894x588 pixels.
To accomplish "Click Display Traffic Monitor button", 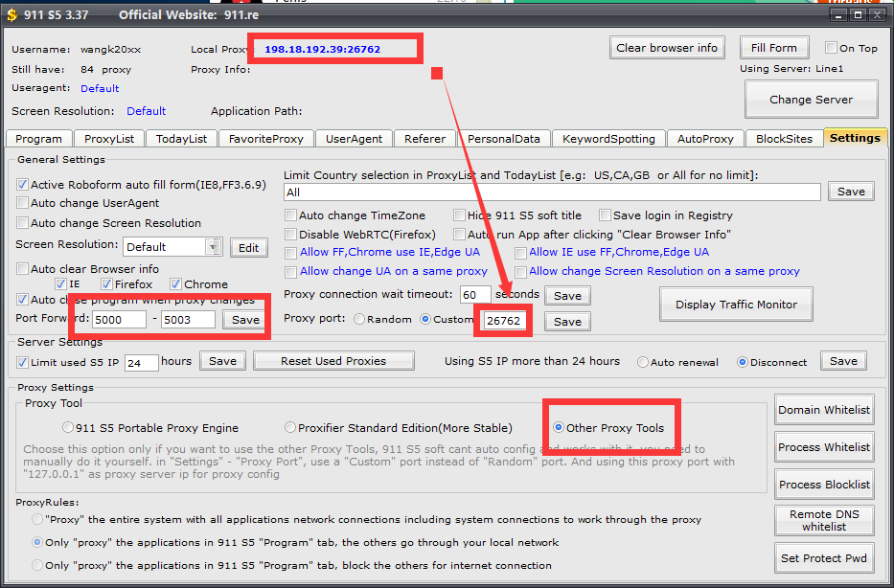I will point(736,305).
